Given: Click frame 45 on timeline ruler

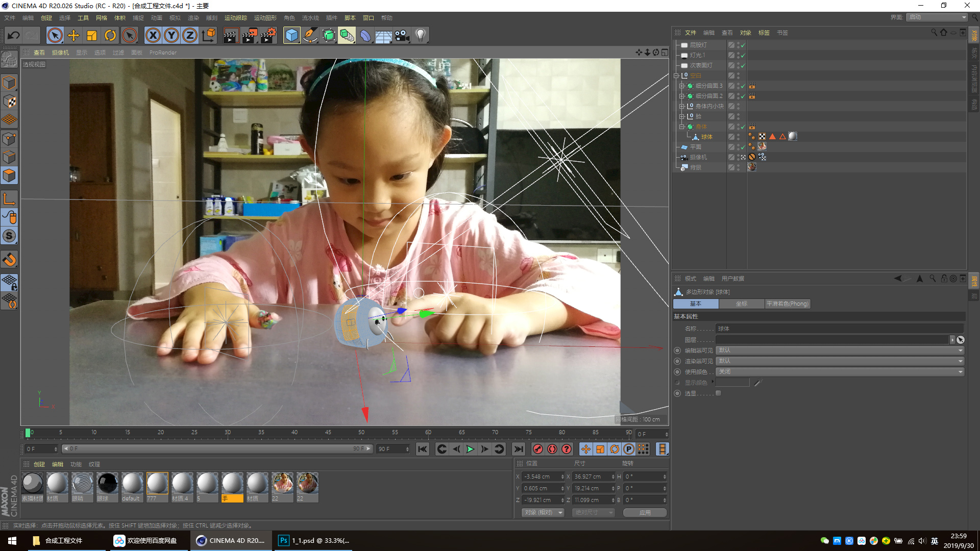Looking at the screenshot, I should pyautogui.click(x=328, y=433).
